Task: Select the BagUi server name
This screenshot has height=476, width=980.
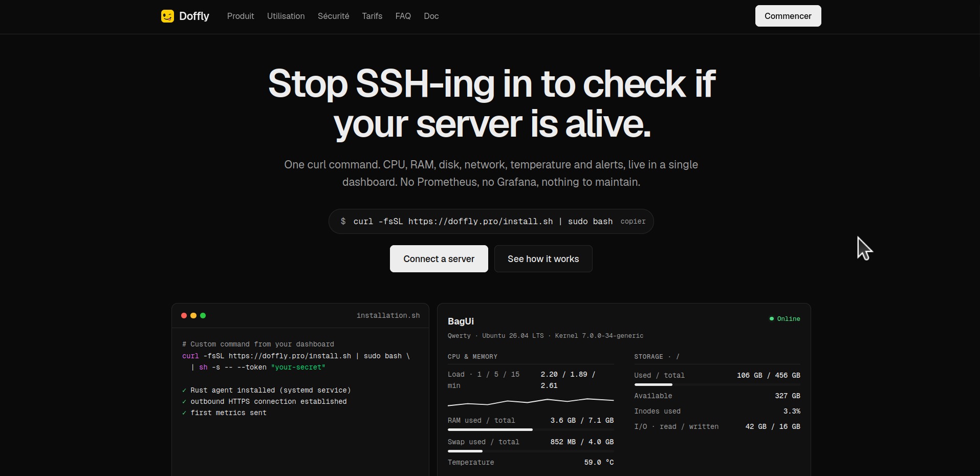Action: [x=461, y=321]
